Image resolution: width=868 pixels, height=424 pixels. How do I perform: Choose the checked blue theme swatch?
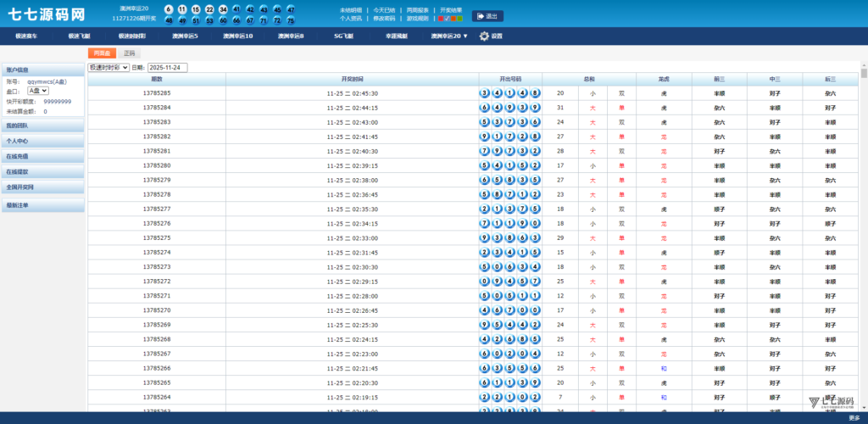coord(447,18)
